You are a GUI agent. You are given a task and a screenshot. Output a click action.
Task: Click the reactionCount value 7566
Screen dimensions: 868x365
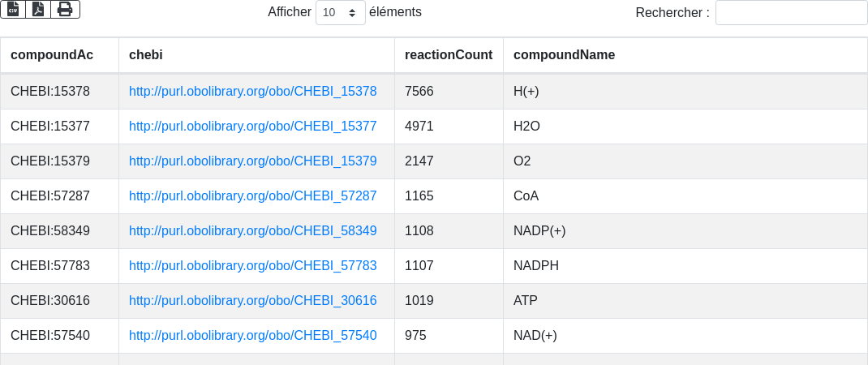pos(419,92)
